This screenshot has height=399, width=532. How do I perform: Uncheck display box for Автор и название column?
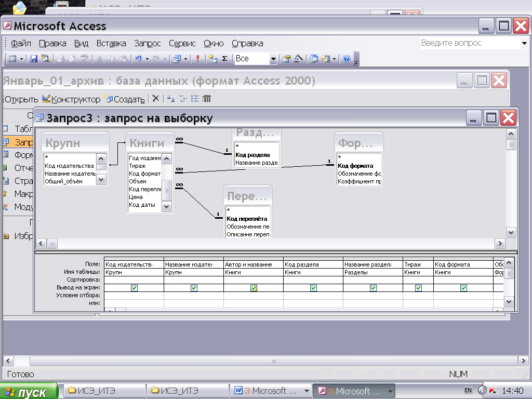click(254, 288)
